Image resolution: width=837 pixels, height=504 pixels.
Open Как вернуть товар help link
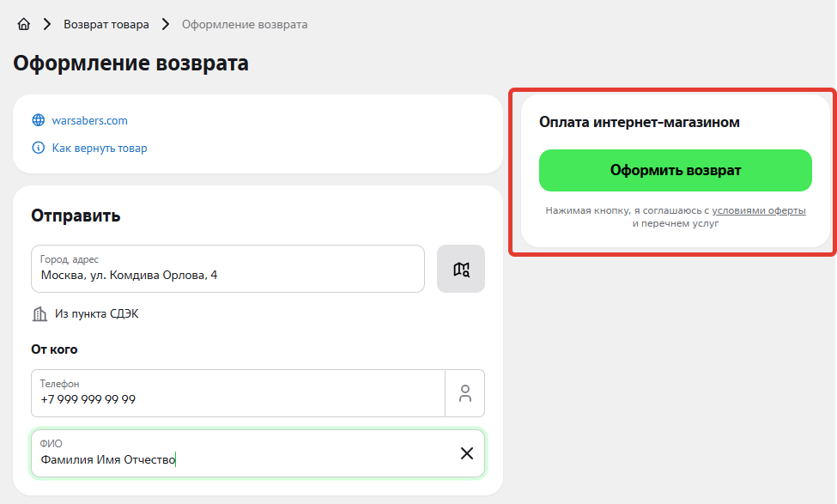coord(100,148)
